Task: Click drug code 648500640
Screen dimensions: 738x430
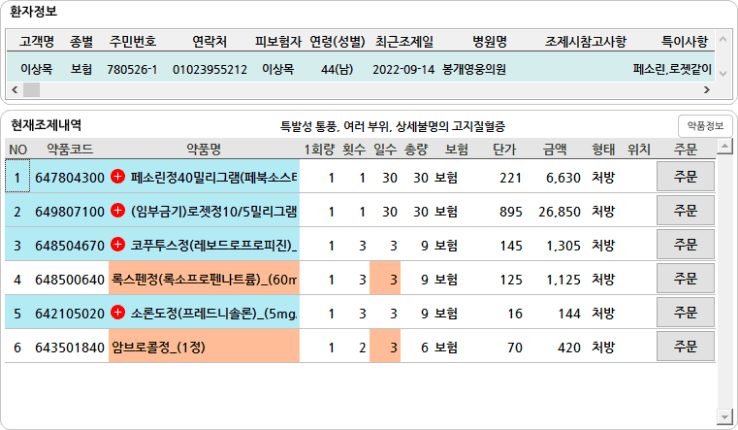Action: tap(70, 280)
